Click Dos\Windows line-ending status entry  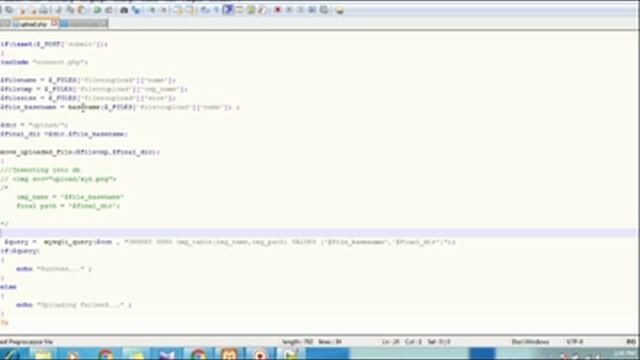pos(530,342)
